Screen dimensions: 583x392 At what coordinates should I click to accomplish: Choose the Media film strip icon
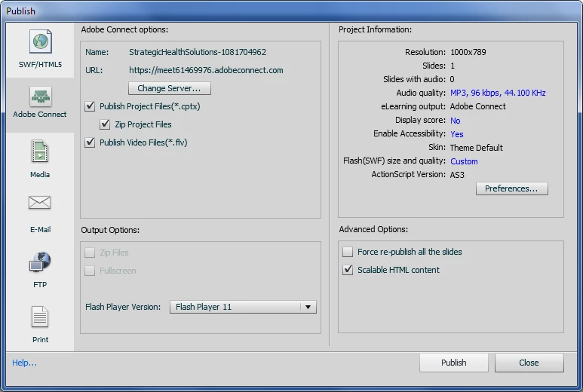point(40,152)
